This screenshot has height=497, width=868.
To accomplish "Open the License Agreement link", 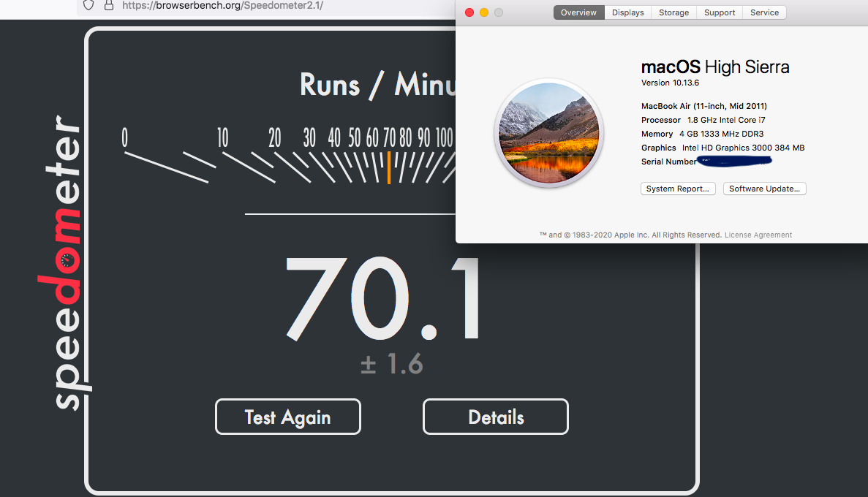I will pyautogui.click(x=758, y=235).
